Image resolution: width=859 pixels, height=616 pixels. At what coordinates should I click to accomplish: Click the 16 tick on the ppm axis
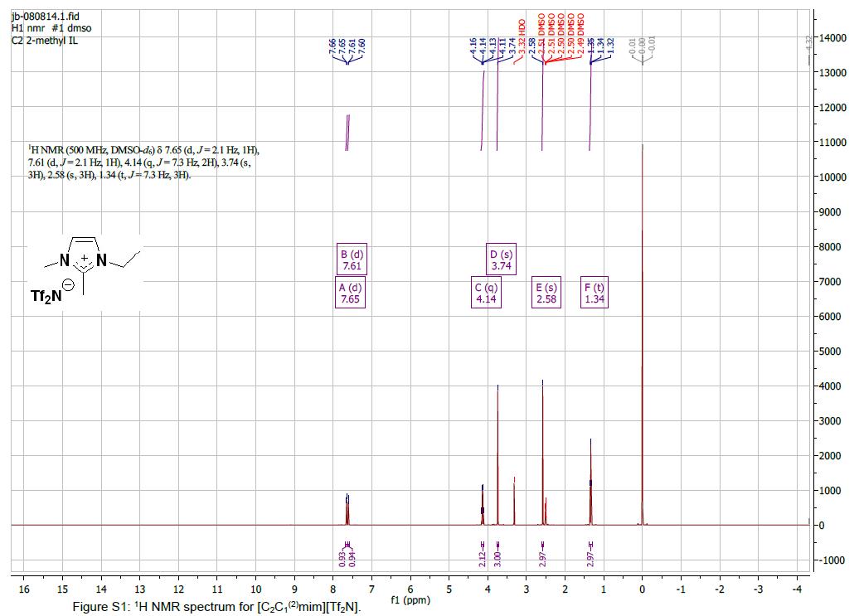[23, 589]
